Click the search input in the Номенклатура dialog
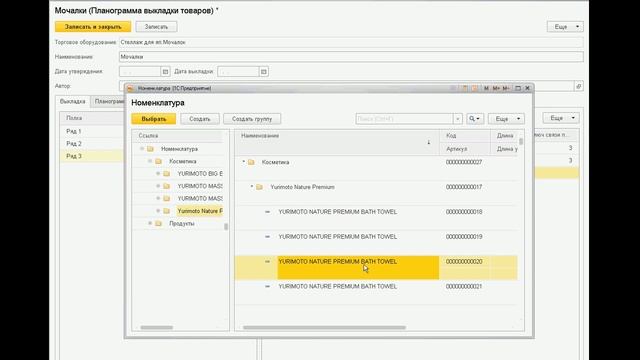The image size is (640, 360). tap(404, 119)
